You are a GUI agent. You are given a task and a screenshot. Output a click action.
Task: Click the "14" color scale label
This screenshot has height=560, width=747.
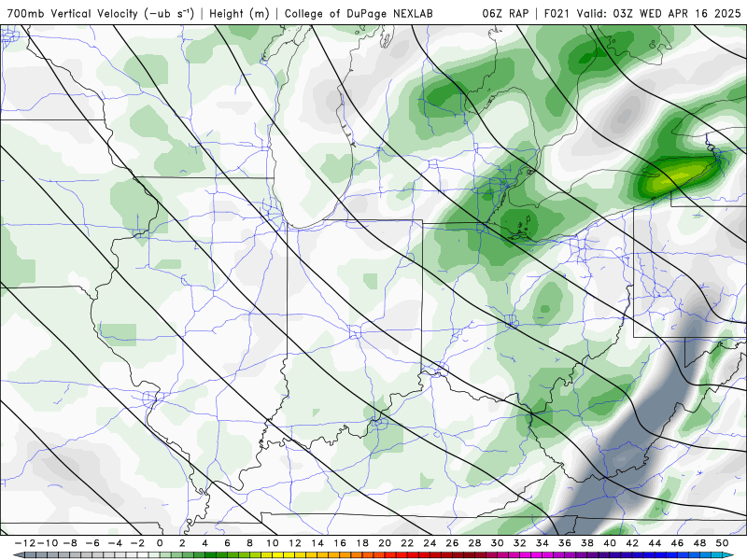(317, 543)
